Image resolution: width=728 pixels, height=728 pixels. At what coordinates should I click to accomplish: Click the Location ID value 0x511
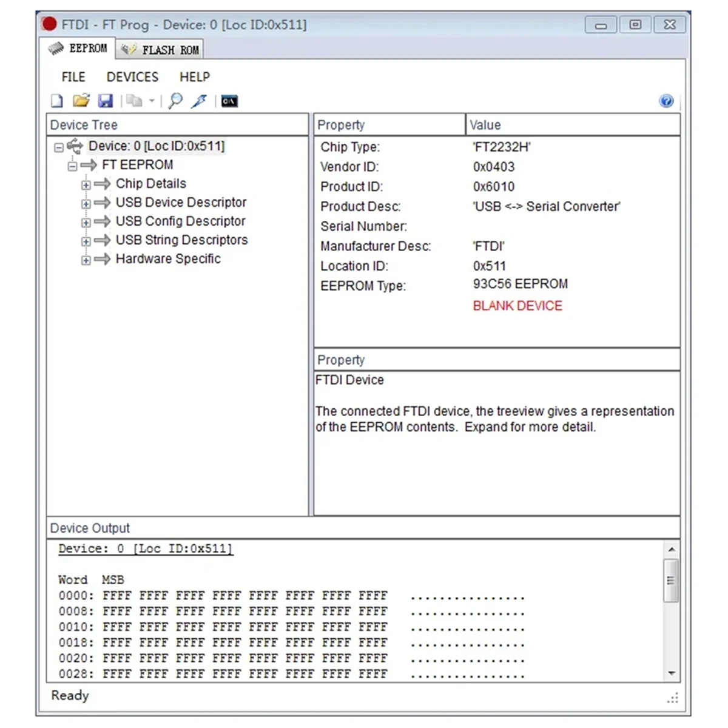[x=490, y=266]
